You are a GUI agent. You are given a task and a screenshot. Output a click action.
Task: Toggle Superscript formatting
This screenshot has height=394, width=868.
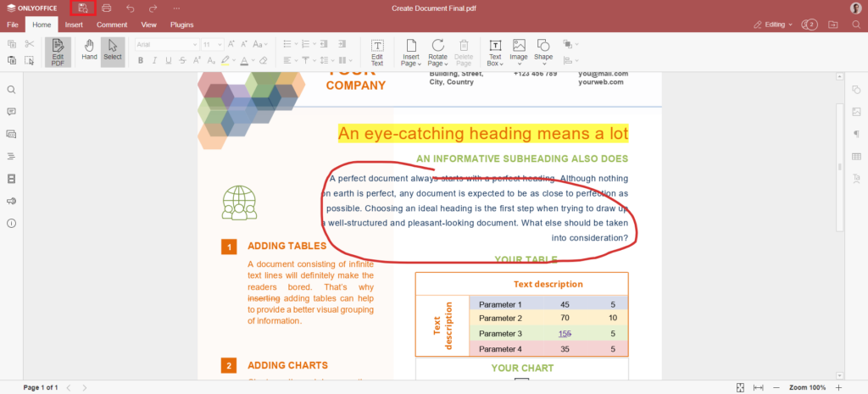click(197, 60)
